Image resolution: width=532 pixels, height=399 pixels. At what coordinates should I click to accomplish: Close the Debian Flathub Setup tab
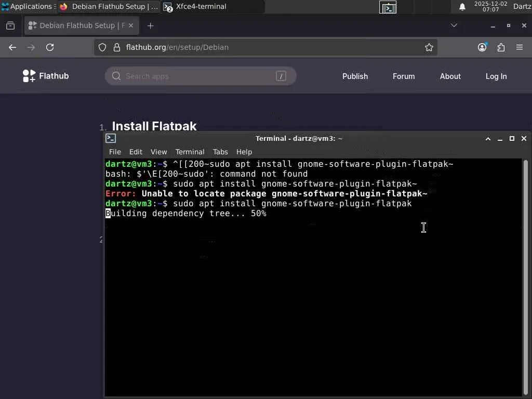point(131,25)
